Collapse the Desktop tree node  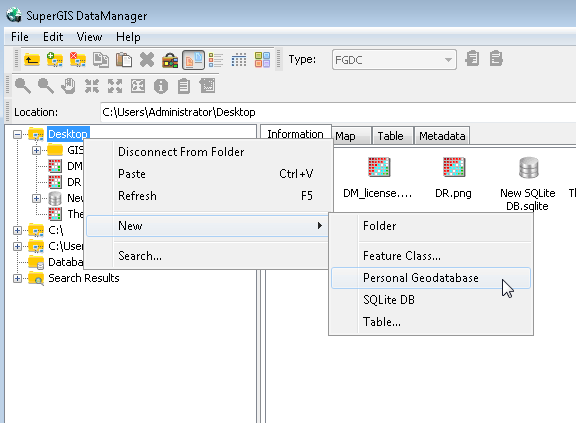pyautogui.click(x=17, y=134)
